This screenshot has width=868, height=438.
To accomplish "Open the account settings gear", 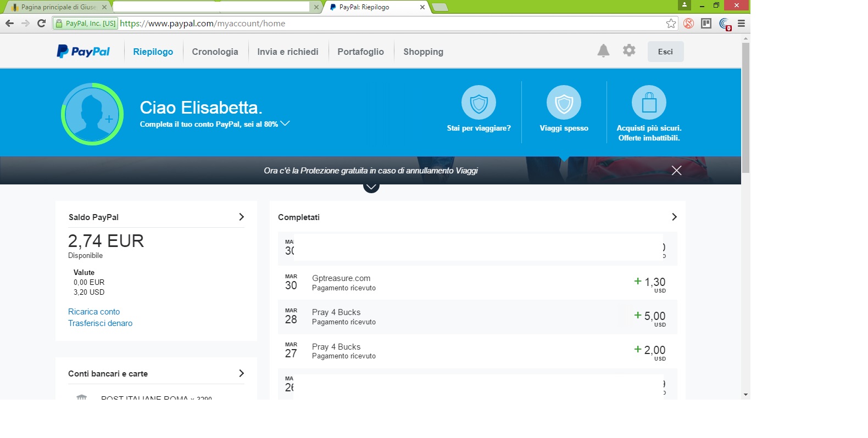I will coord(629,50).
